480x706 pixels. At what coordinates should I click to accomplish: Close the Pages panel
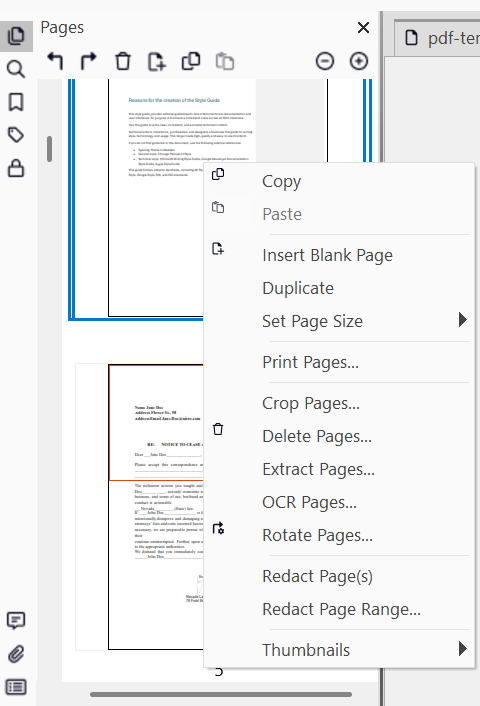(363, 28)
